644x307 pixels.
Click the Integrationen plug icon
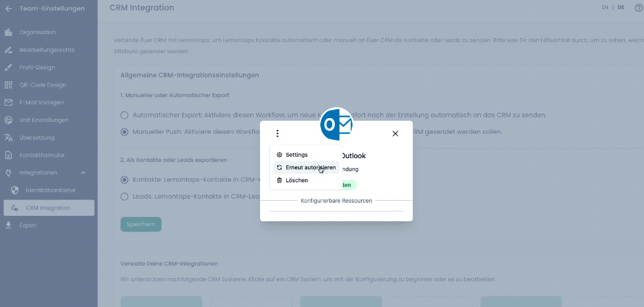(9, 173)
